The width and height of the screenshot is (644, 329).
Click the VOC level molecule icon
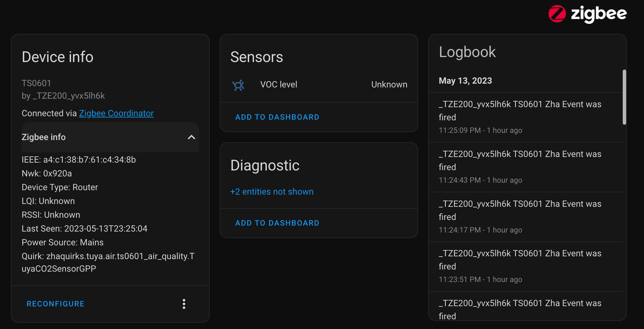point(238,85)
